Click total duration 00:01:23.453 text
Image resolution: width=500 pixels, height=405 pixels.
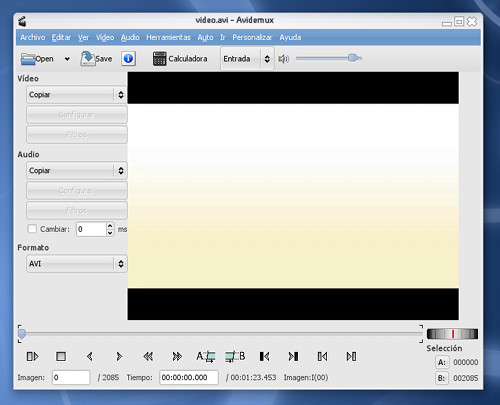tap(253, 377)
